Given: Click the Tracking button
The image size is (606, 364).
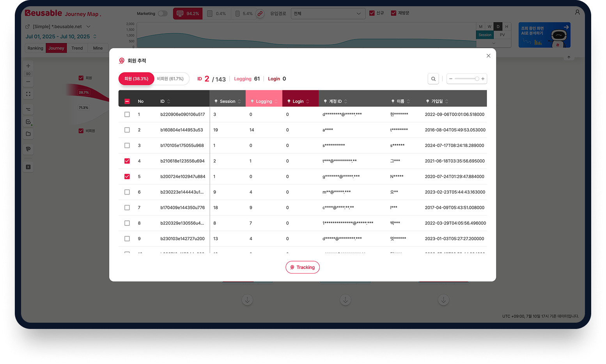Looking at the screenshot, I should (x=303, y=267).
